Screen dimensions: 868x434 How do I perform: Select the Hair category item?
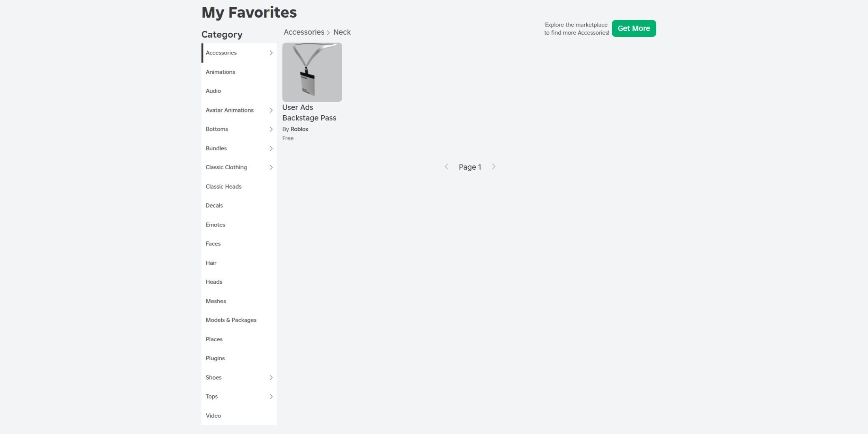coord(211,262)
